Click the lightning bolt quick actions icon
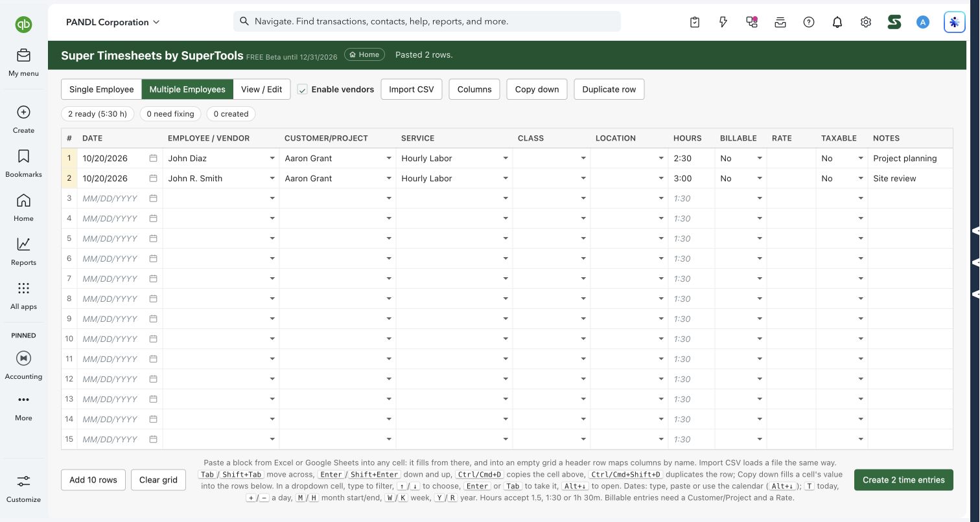 (x=723, y=22)
